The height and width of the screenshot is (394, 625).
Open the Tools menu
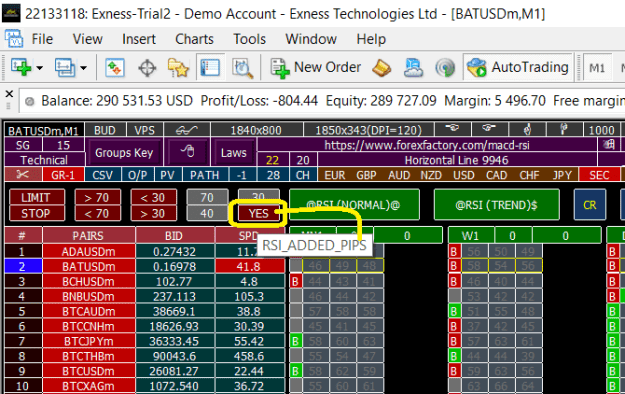pos(250,39)
